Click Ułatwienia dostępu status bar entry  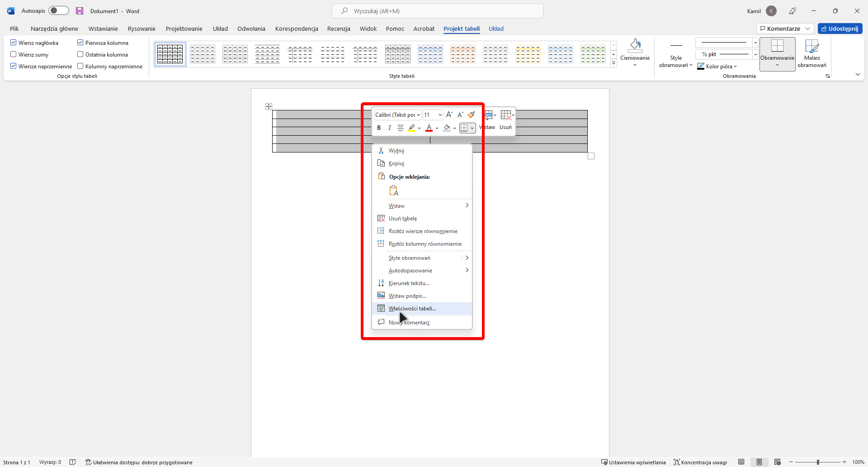click(139, 462)
